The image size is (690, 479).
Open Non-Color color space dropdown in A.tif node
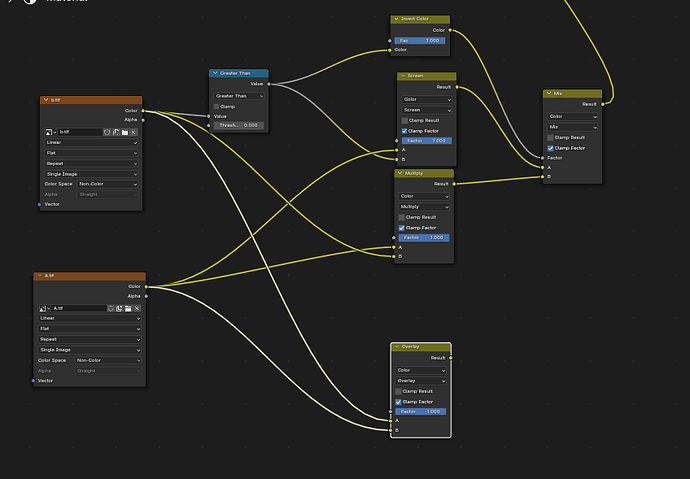pyautogui.click(x=107, y=360)
